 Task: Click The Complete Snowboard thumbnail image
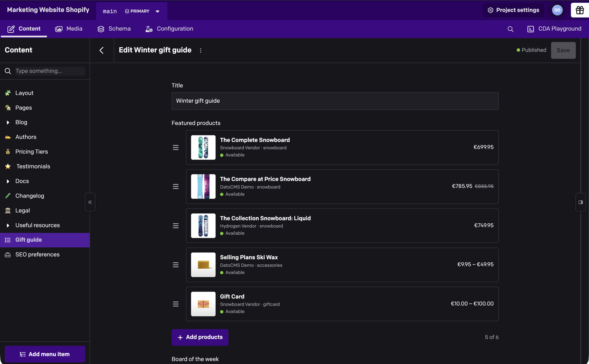coord(203,147)
